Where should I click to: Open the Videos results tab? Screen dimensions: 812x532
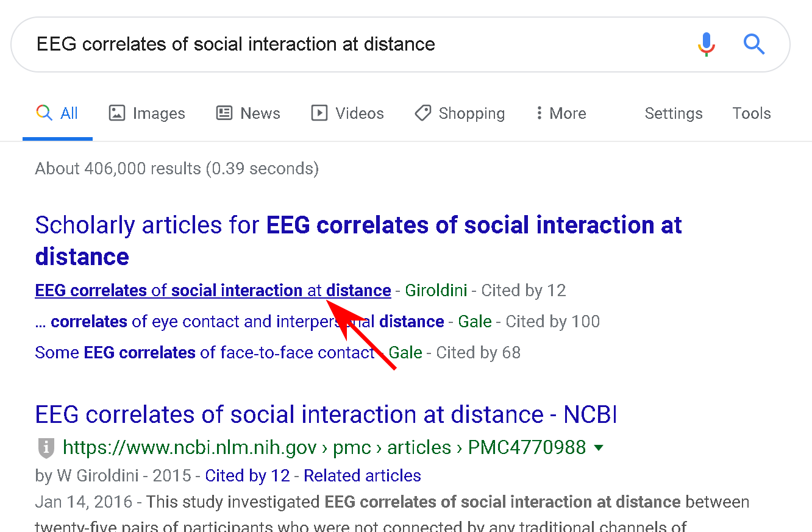pyautogui.click(x=347, y=113)
